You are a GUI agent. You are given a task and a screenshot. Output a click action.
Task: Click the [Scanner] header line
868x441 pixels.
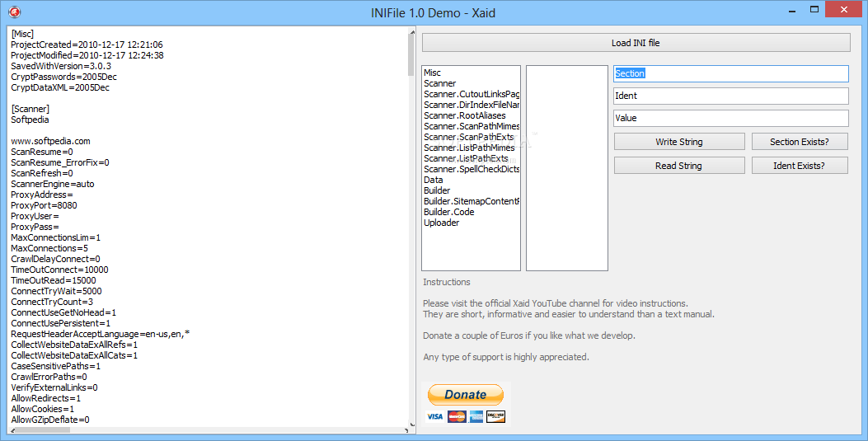[x=30, y=109]
